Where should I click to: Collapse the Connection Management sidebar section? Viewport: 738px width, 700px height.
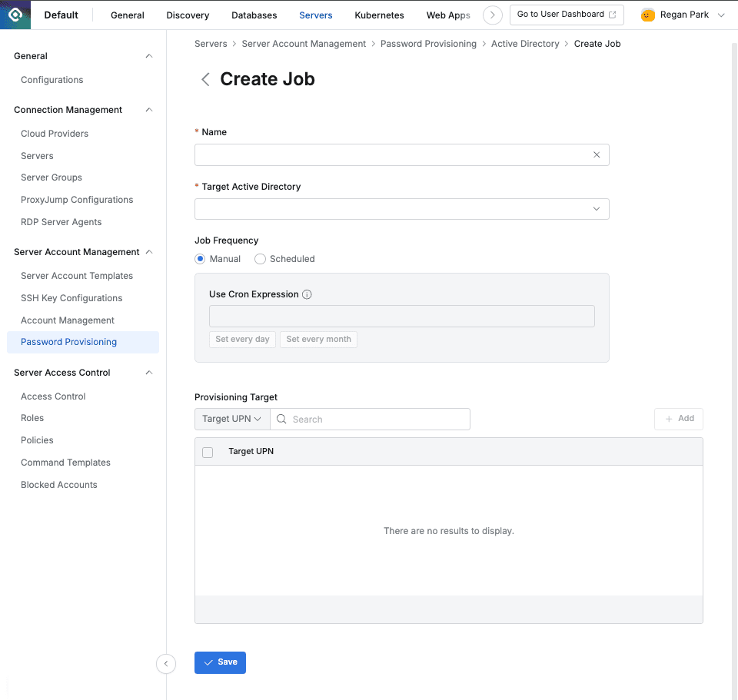point(148,109)
